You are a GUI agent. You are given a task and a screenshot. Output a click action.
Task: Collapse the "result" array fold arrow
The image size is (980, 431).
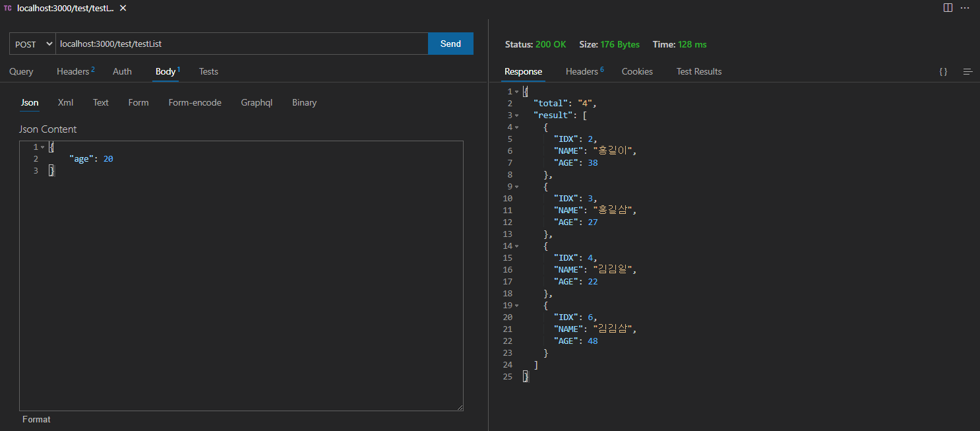pyautogui.click(x=516, y=116)
